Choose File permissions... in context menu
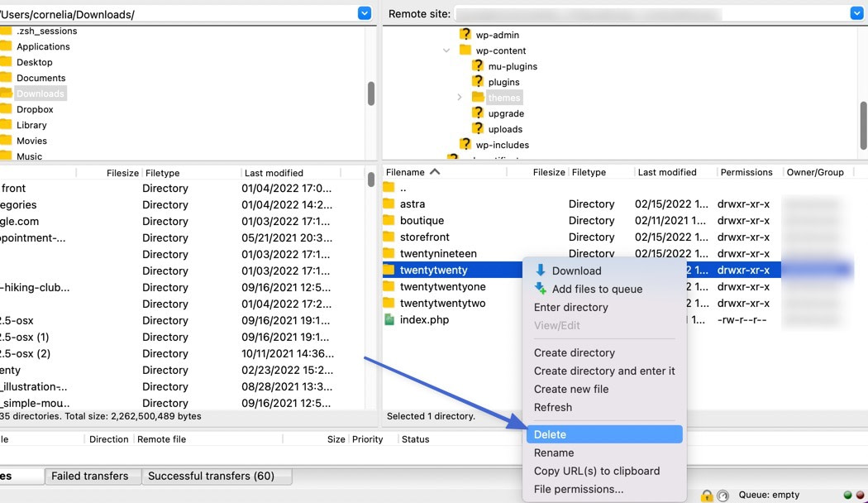The image size is (868, 503). tap(579, 489)
